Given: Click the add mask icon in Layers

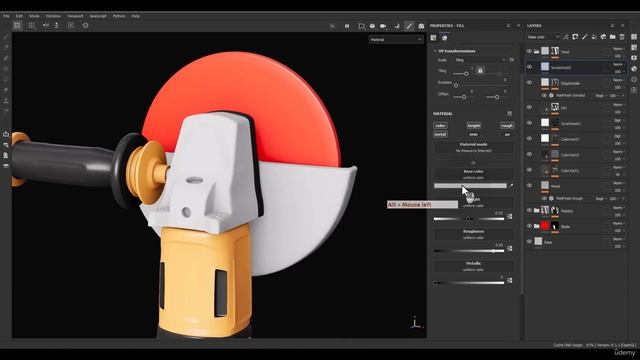Looking at the screenshot, I should (575, 37).
